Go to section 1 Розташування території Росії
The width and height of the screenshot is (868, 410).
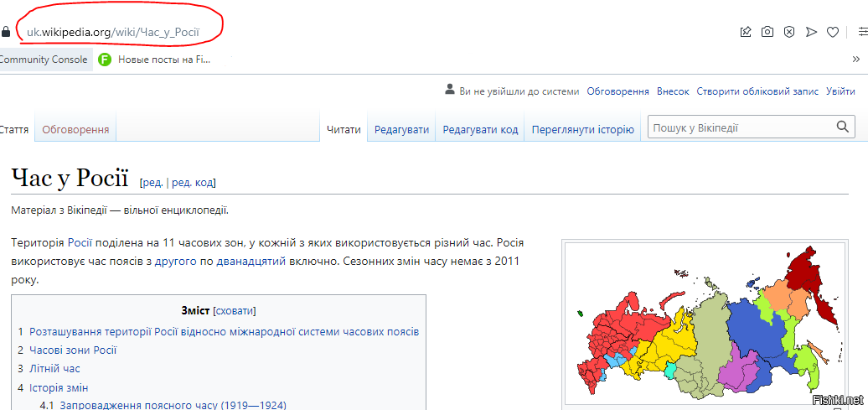tap(225, 331)
